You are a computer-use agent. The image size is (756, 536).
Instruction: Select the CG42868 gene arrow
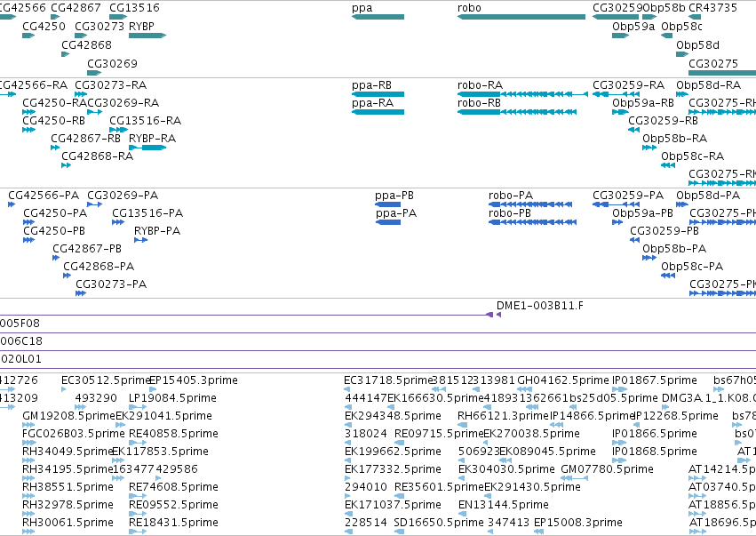coord(66,54)
